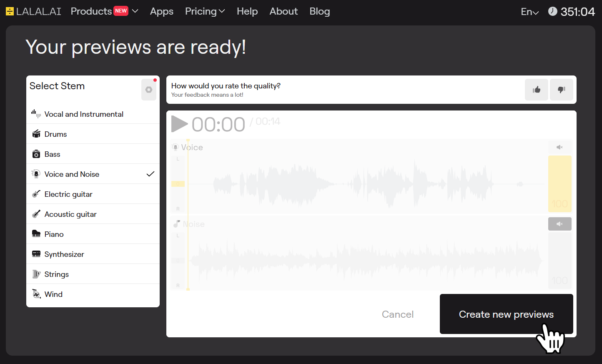The width and height of the screenshot is (602, 364).
Task: Click the thumbs down rating icon
Action: [x=561, y=90]
